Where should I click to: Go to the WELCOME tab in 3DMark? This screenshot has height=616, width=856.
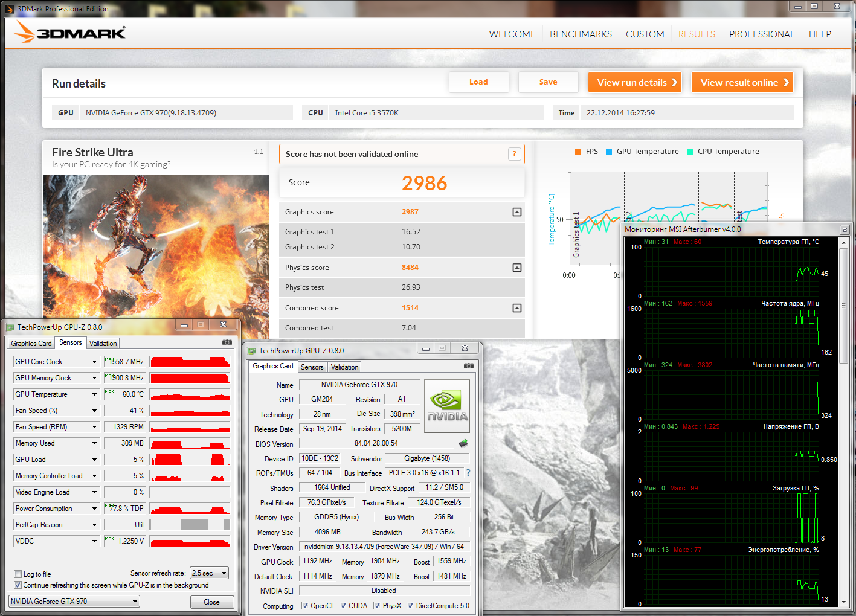click(512, 34)
